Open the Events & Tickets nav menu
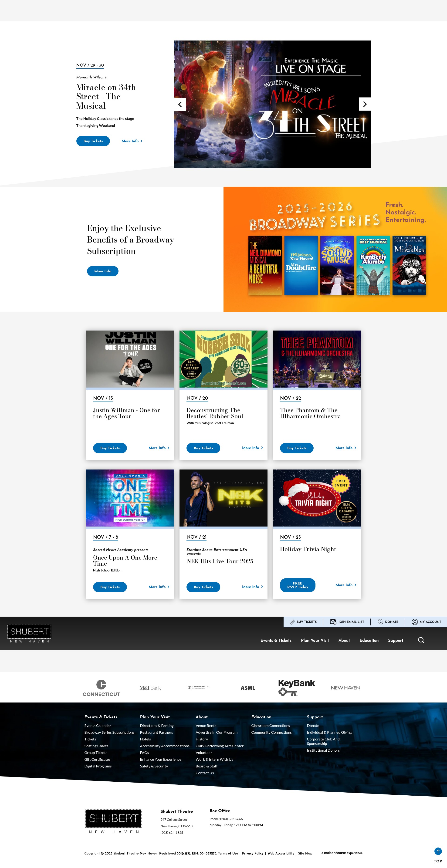The width and height of the screenshot is (447, 868). coord(276,640)
